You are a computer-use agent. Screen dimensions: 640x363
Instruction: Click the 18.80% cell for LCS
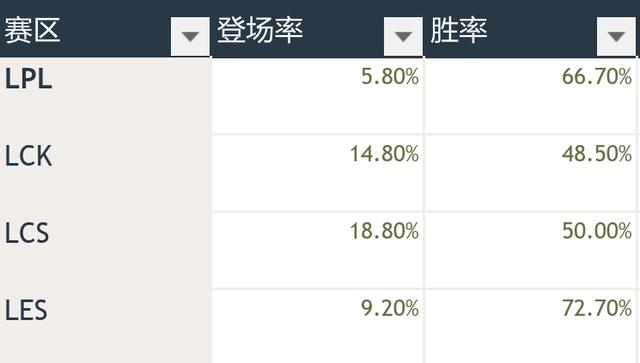[x=318, y=250]
